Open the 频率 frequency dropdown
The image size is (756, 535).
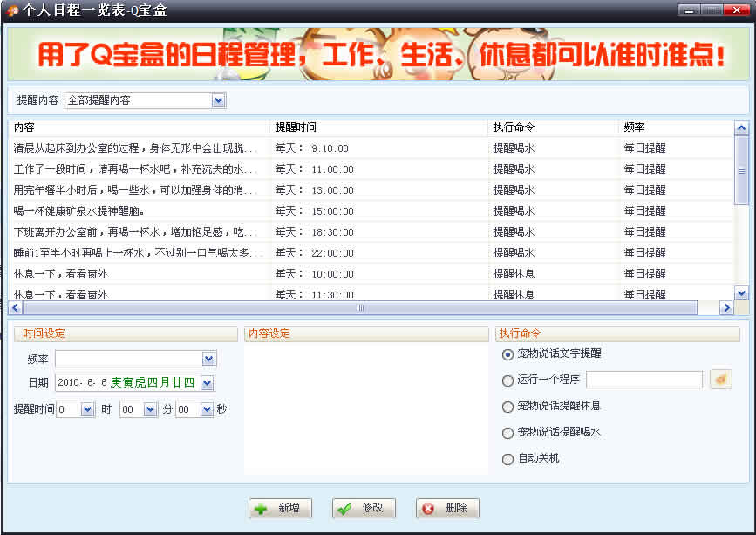[208, 359]
